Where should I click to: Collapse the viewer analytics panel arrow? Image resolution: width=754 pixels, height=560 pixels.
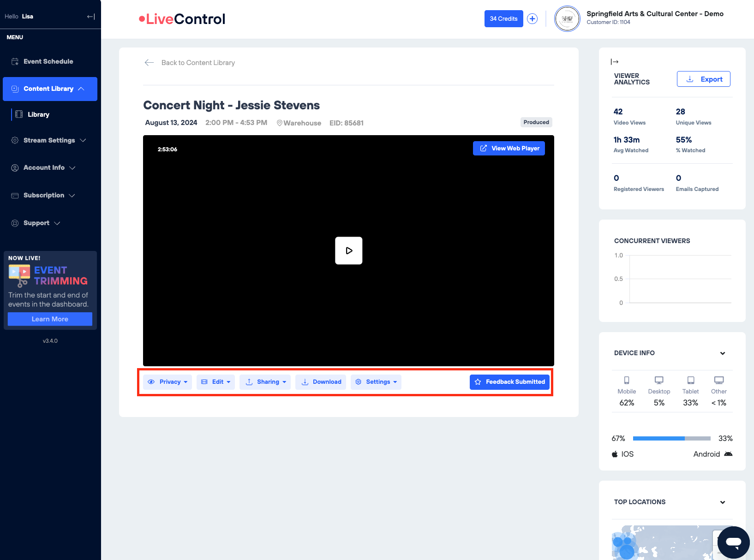coord(615,62)
